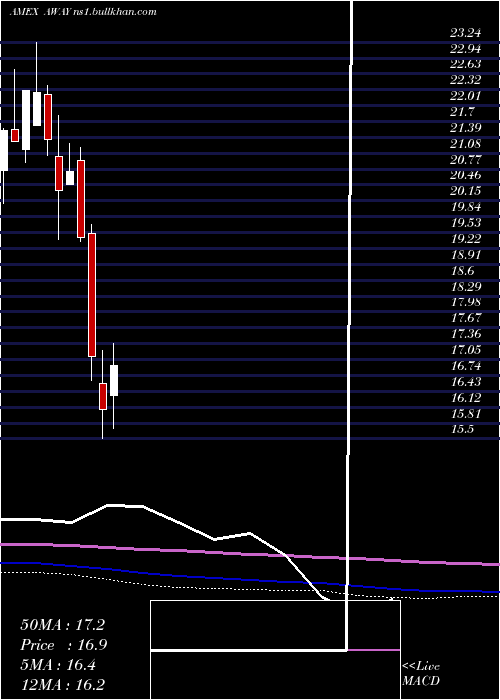
Task: Select the small red candlestick near 16.12
Action: tap(103, 396)
